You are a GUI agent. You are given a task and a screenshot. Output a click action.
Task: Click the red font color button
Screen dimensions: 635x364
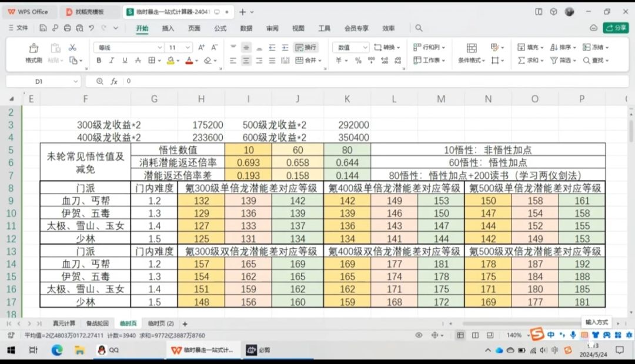click(189, 61)
